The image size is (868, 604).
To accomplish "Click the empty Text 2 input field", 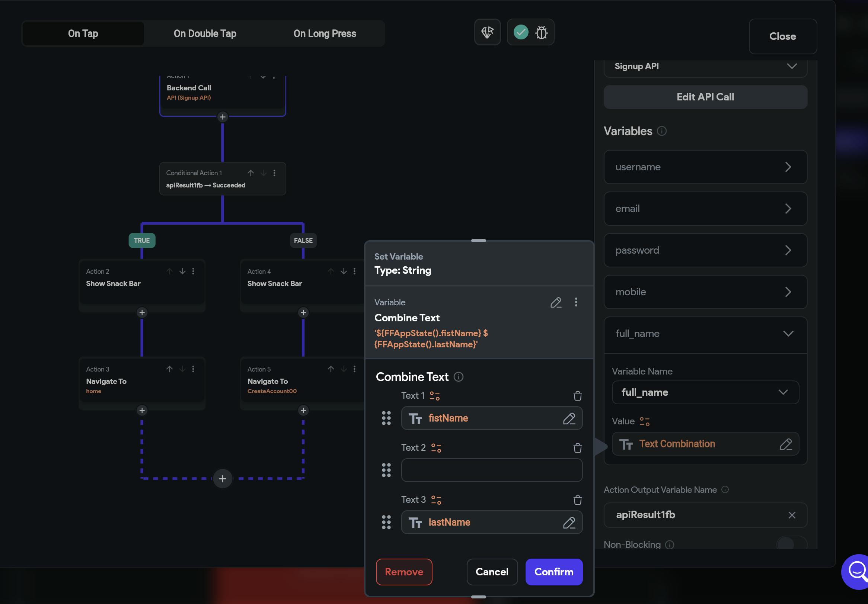I will [x=491, y=470].
